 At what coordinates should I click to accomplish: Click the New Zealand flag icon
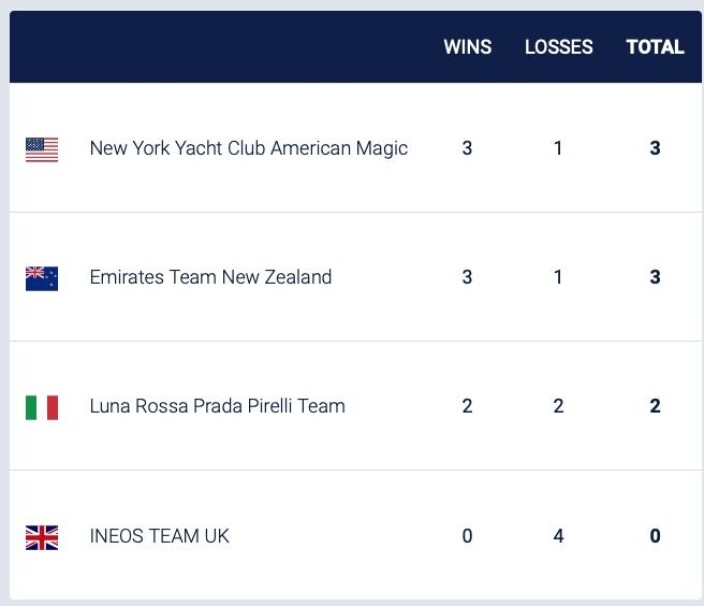pyautogui.click(x=42, y=279)
